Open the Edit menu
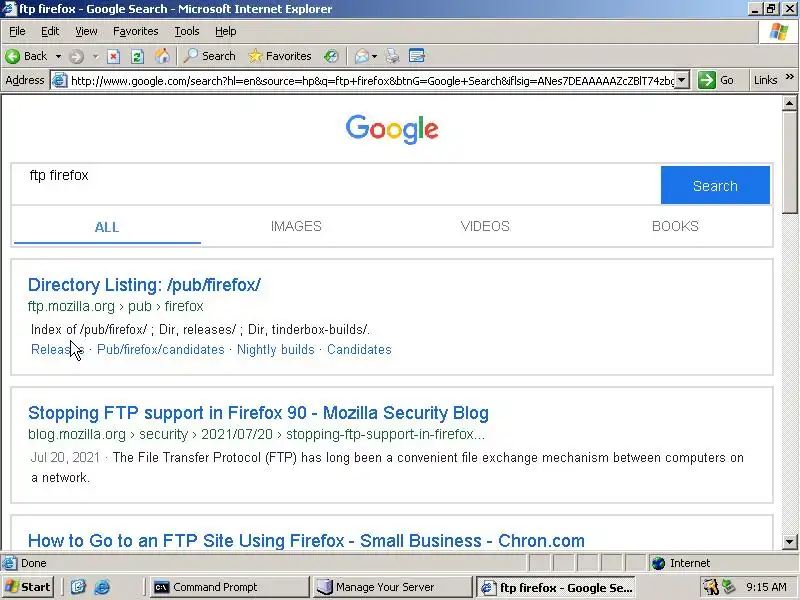 (x=50, y=32)
